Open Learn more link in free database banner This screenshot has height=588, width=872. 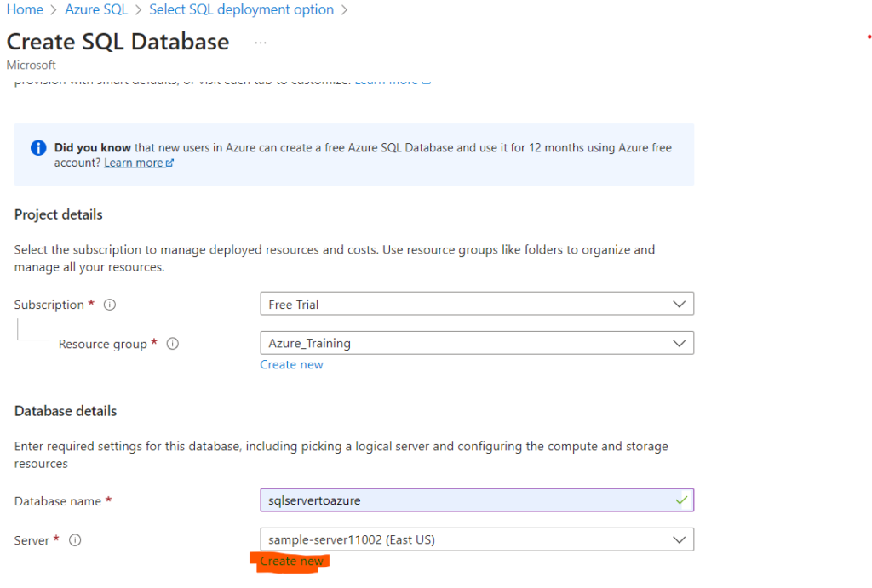coord(139,163)
